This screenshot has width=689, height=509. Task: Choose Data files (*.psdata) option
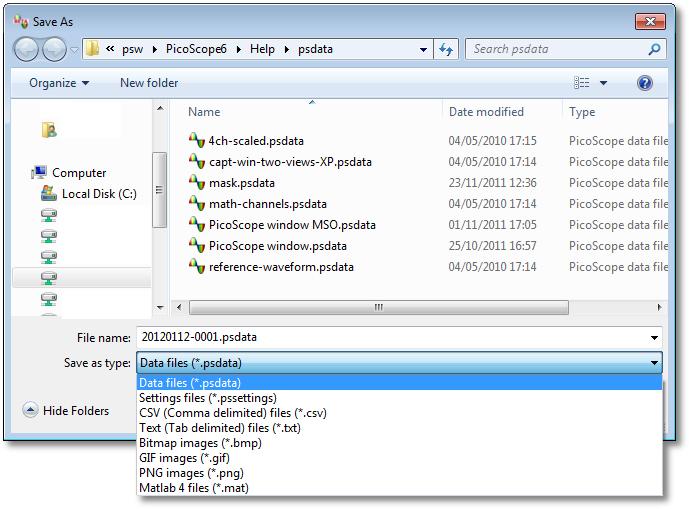399,383
